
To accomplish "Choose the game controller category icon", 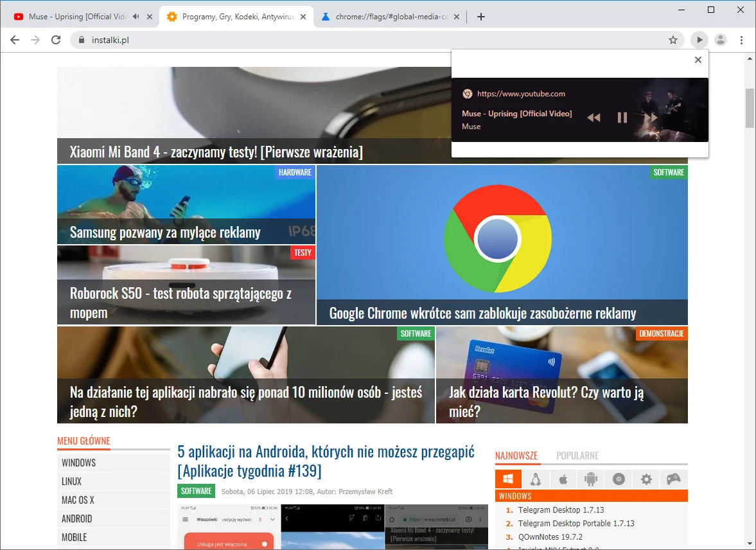I will tap(673, 479).
